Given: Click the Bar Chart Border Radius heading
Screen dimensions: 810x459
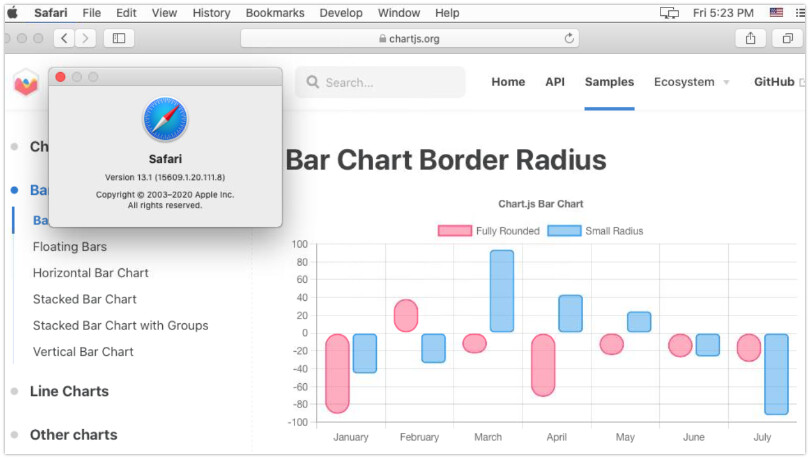Looking at the screenshot, I should (446, 160).
